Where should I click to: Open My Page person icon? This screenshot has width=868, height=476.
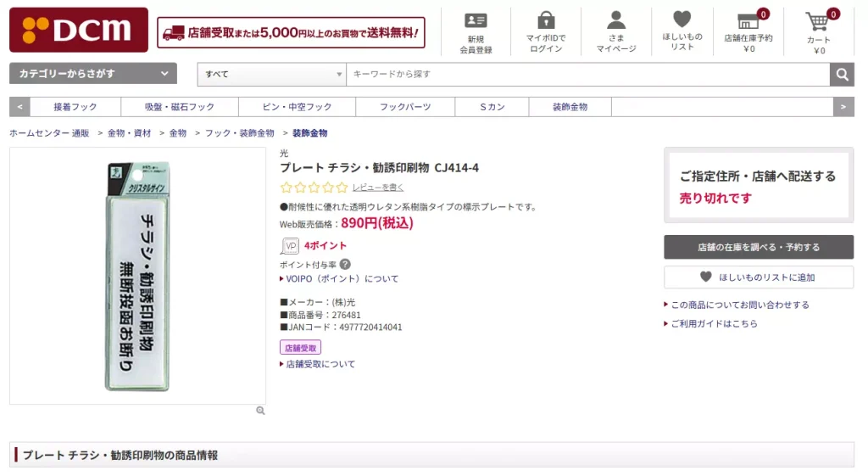pyautogui.click(x=615, y=20)
